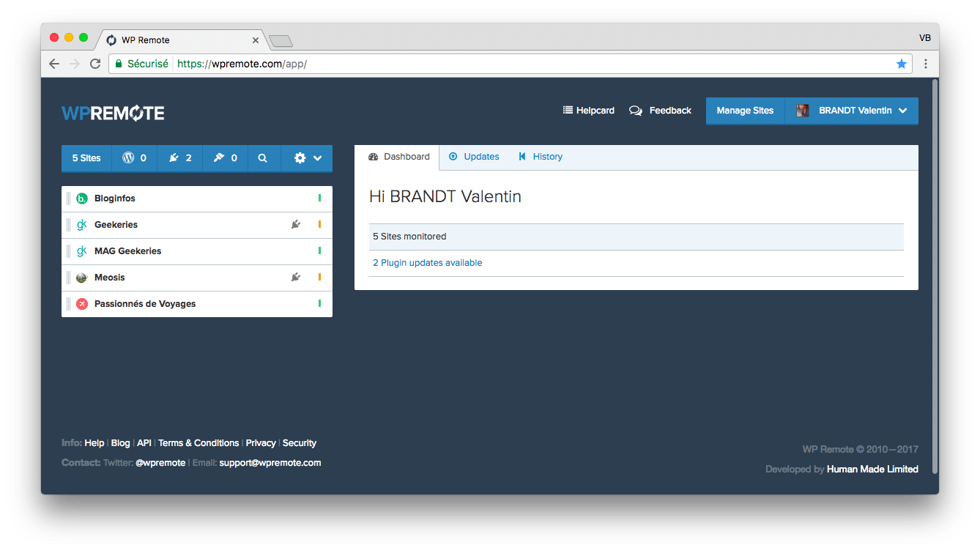Image resolution: width=980 pixels, height=553 pixels.
Task: Open Terms & Conditions footer link
Action: tap(198, 443)
